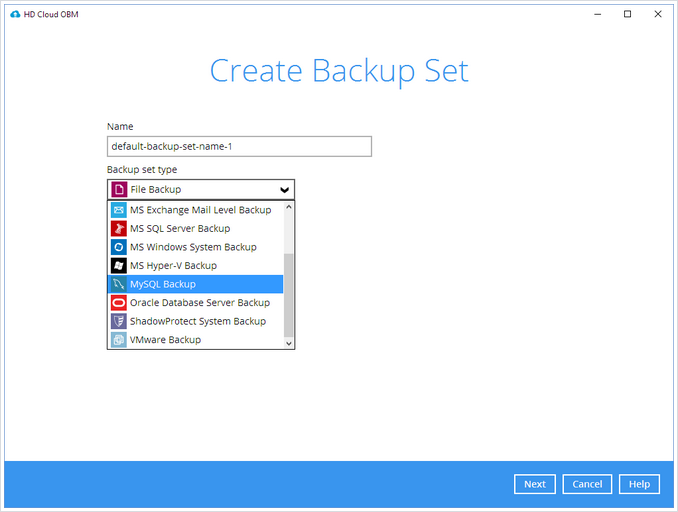This screenshot has height=512, width=678.
Task: Minimize the HD Cloud OBM window
Action: click(598, 14)
